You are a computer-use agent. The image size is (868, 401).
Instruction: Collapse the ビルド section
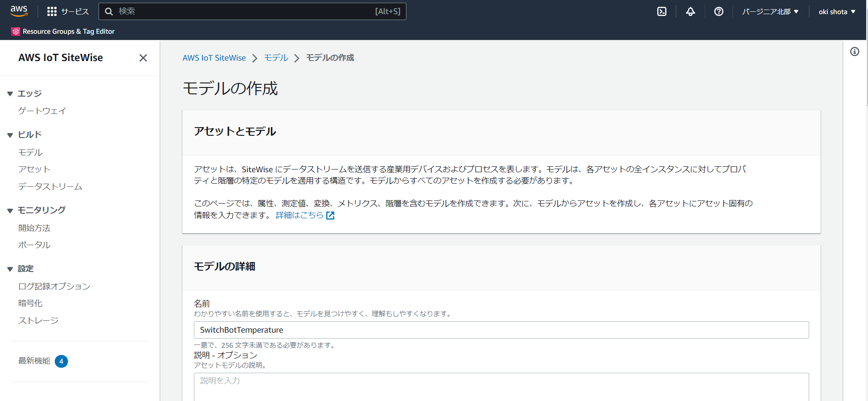pyautogui.click(x=10, y=135)
